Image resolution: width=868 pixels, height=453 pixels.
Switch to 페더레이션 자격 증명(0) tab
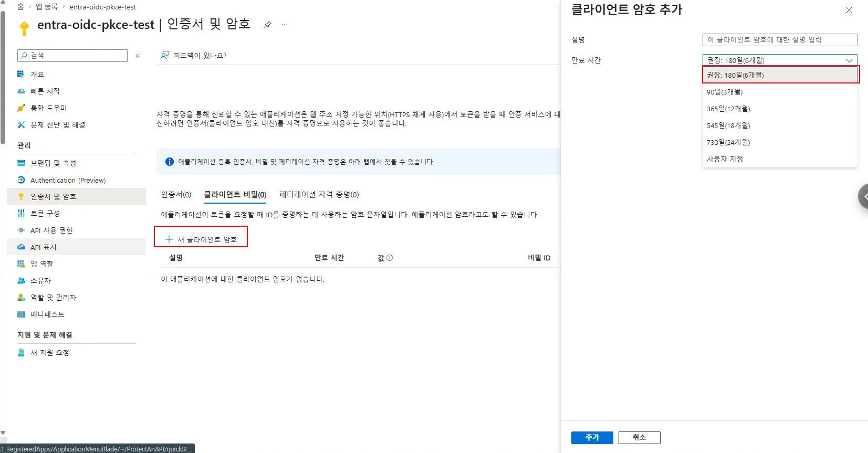[x=319, y=194]
